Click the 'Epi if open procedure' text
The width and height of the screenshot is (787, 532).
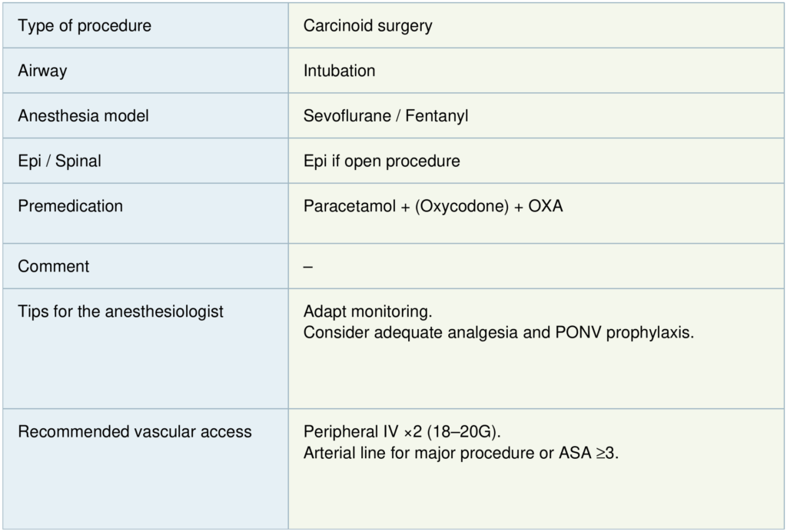pyautogui.click(x=381, y=161)
